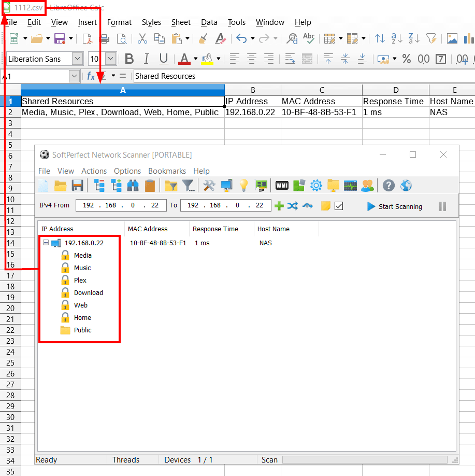Screen dimensions: 475x476
Task: Click the WMI icon in Network Scanner
Action: point(282,186)
